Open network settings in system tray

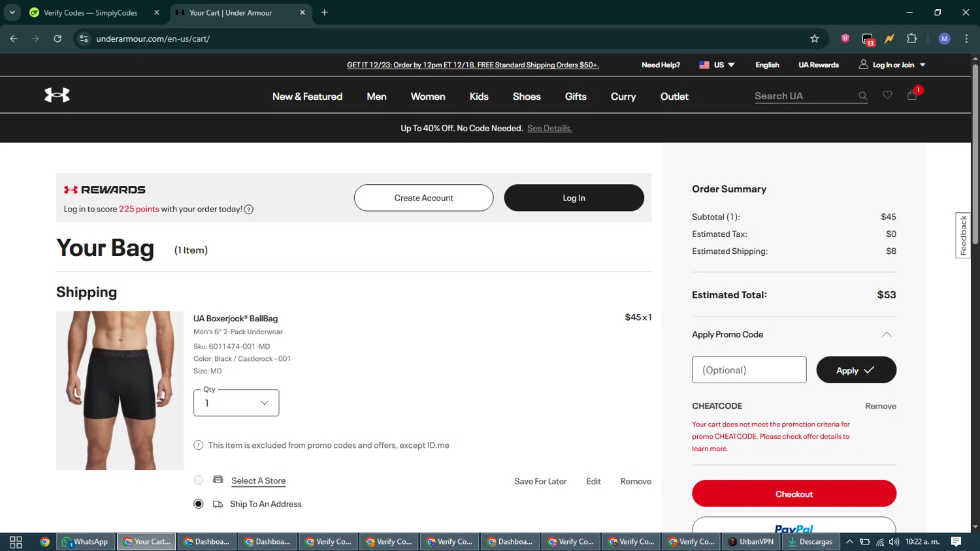click(879, 542)
